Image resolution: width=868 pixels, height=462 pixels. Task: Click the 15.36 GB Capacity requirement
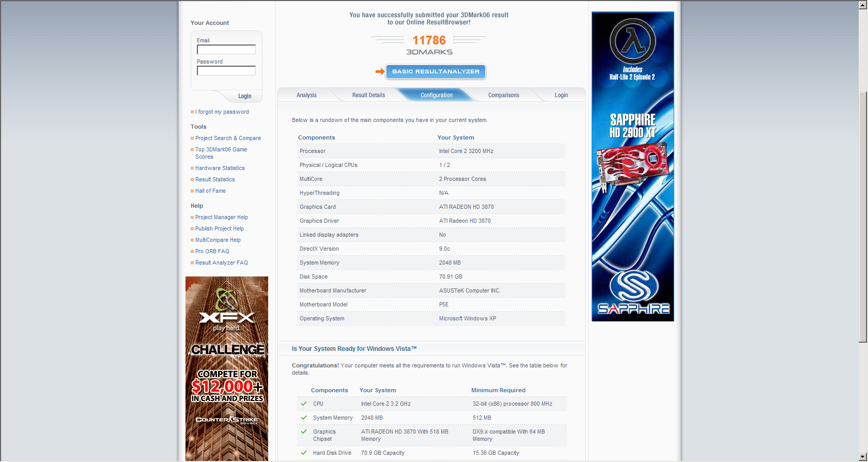pos(496,453)
